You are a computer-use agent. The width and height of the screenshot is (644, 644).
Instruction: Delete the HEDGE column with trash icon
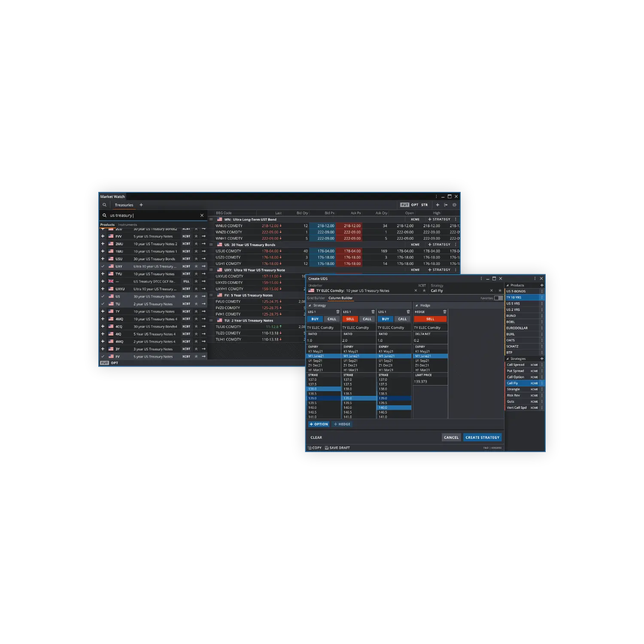[x=444, y=312]
